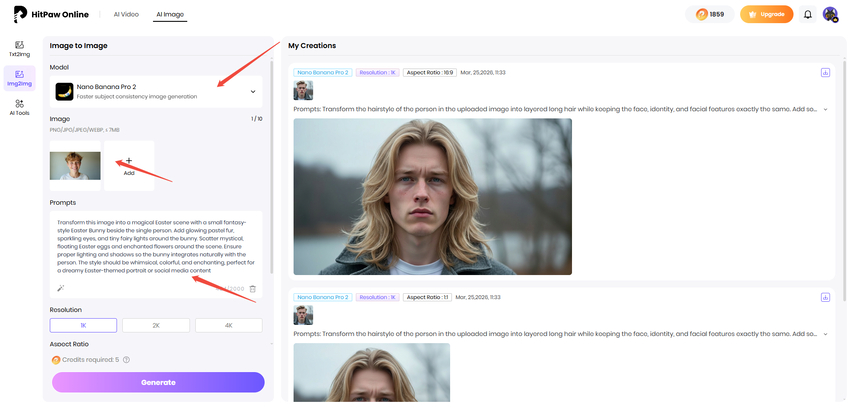Screen dimensions: 854x409
Task: Download the first 16:9 creation
Action: (825, 73)
